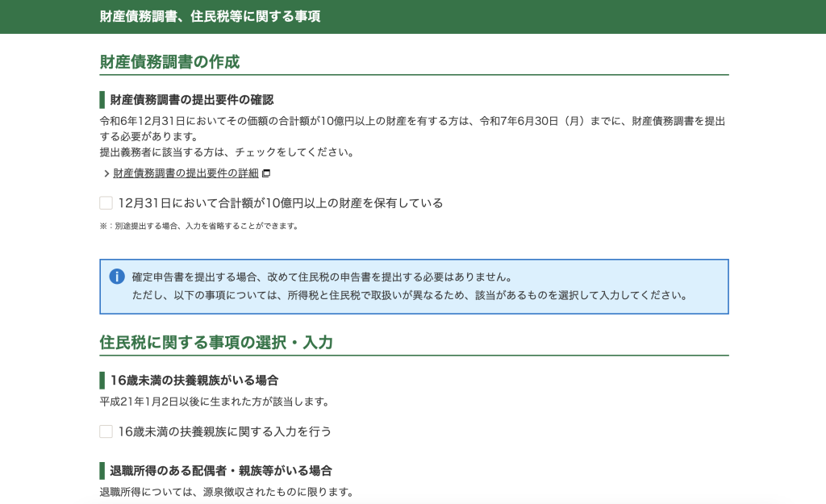Click the green marker beside 財産債務調書の提出要件の確認
Viewport: 826px width, 504px height.
102,100
